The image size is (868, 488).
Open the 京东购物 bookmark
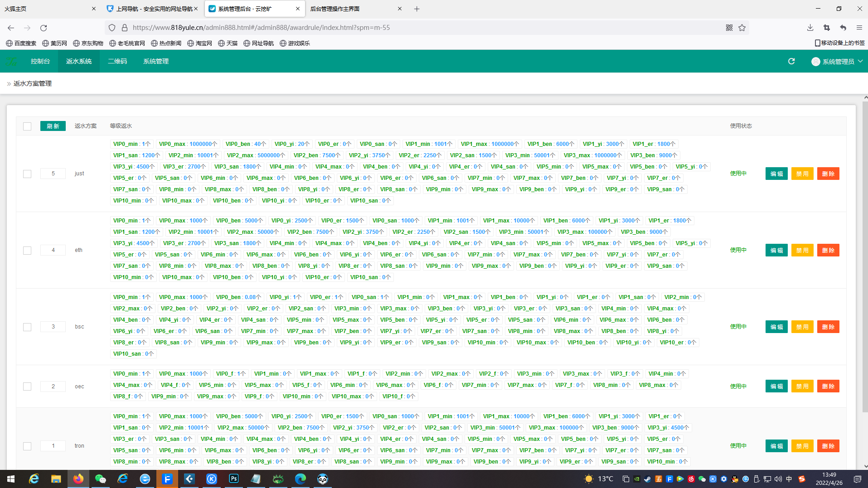tap(88, 43)
